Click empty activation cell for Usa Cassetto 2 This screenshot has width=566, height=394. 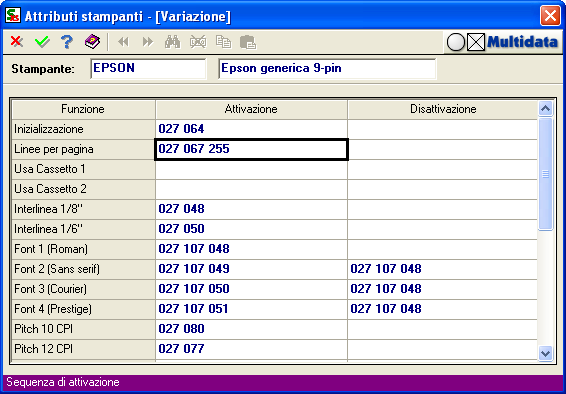[251, 189]
